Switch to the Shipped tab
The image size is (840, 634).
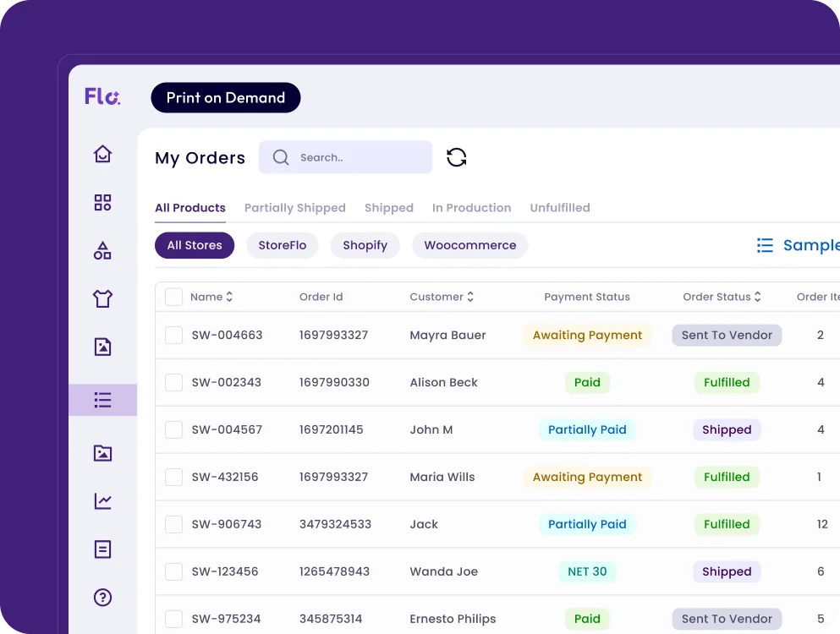[389, 208]
